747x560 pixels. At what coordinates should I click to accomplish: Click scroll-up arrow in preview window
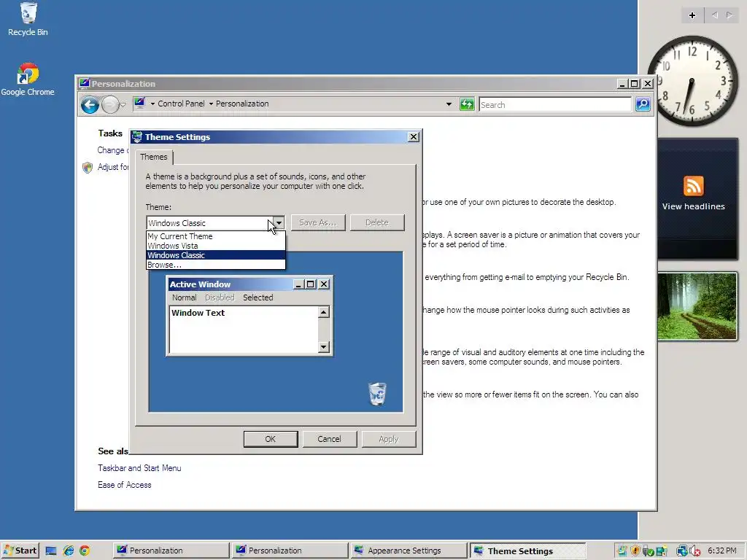[323, 312]
